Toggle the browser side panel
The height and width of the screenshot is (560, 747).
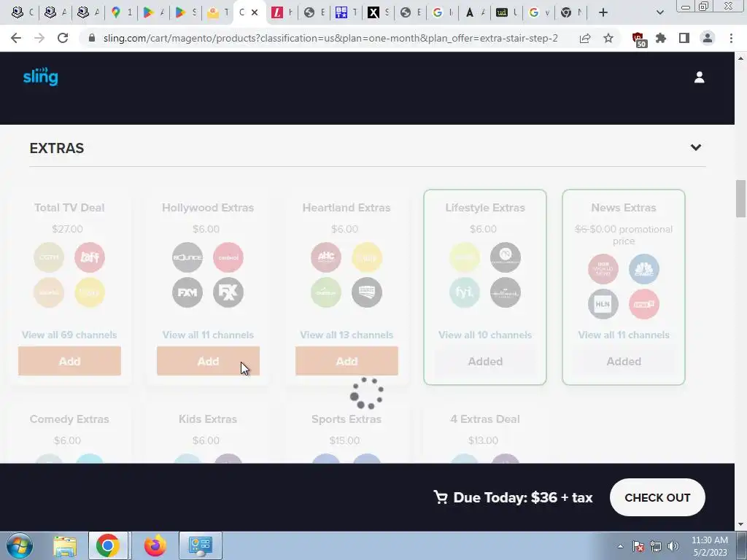pos(684,38)
